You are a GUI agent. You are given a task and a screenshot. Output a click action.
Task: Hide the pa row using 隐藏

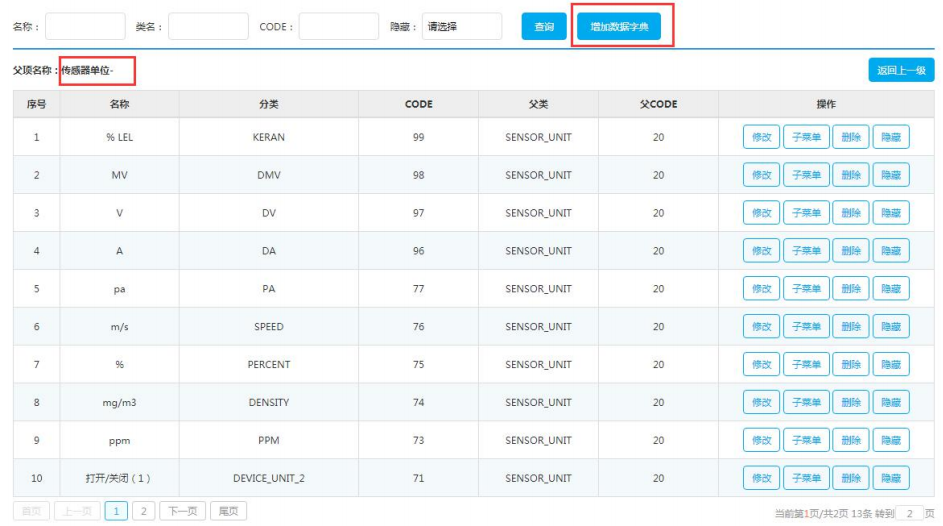click(x=891, y=289)
